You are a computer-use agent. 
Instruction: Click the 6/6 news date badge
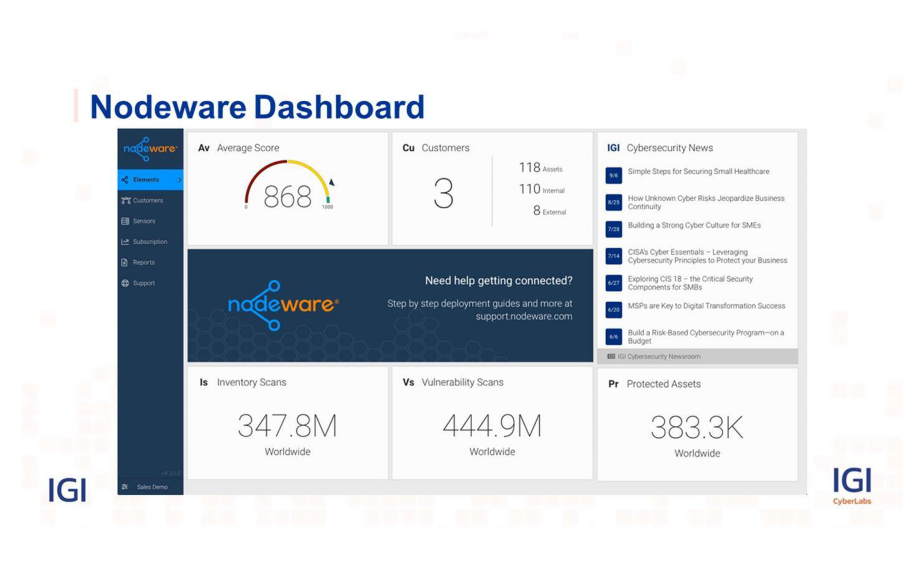point(614,337)
